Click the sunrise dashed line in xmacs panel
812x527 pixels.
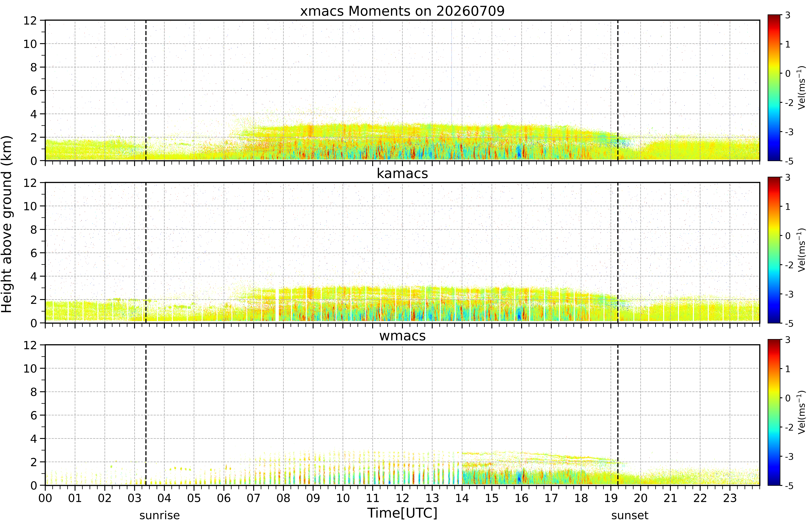(x=146, y=90)
